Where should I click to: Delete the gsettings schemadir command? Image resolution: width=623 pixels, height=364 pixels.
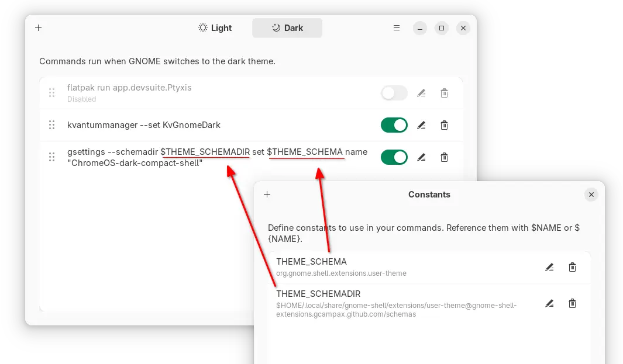pos(444,157)
